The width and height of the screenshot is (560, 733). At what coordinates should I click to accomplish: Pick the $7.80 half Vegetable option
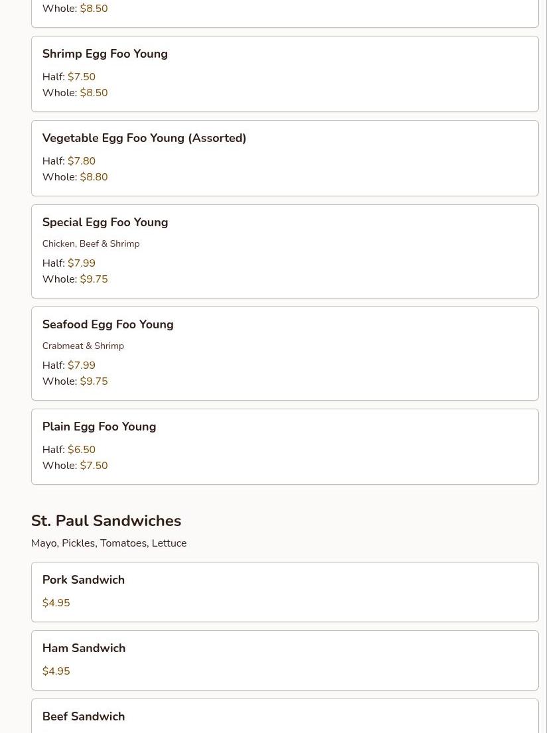click(81, 161)
